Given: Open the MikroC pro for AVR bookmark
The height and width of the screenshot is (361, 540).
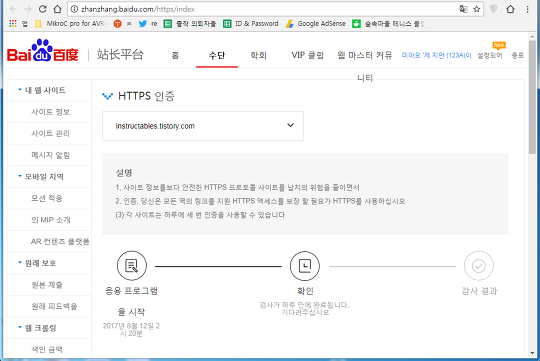Looking at the screenshot, I should pyautogui.click(x=71, y=23).
